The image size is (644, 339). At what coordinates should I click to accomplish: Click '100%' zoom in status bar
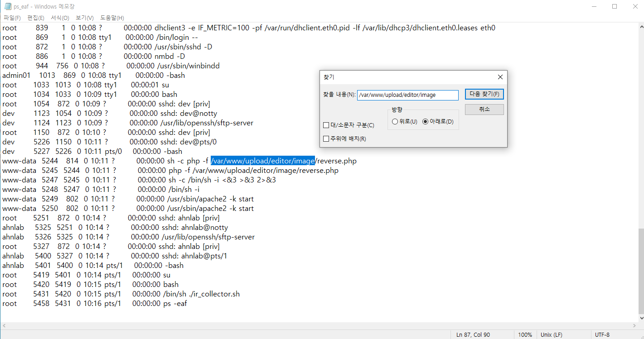click(x=525, y=335)
